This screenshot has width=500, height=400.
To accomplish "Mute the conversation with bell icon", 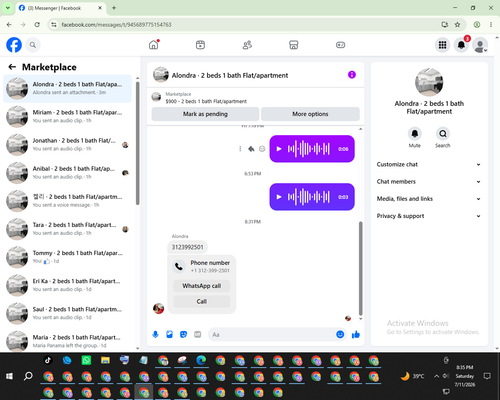I will 415,134.
